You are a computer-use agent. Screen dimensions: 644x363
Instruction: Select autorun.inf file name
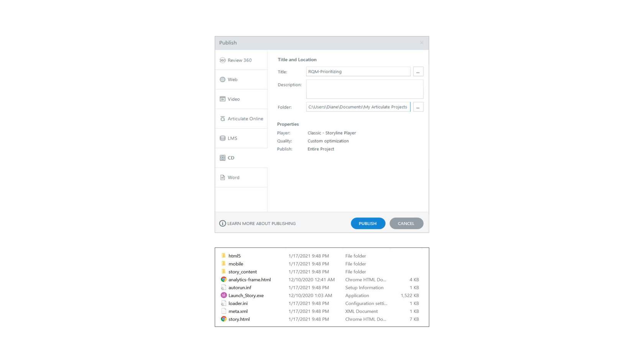(x=240, y=287)
